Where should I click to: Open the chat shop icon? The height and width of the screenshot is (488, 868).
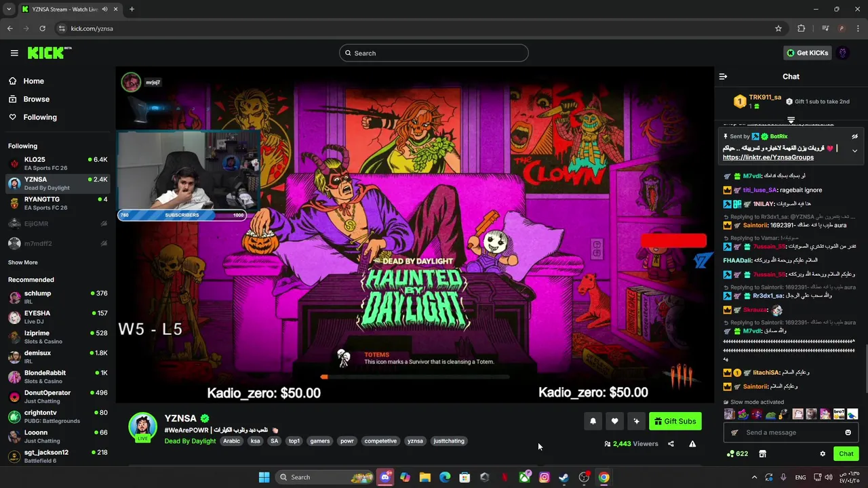coord(762,453)
